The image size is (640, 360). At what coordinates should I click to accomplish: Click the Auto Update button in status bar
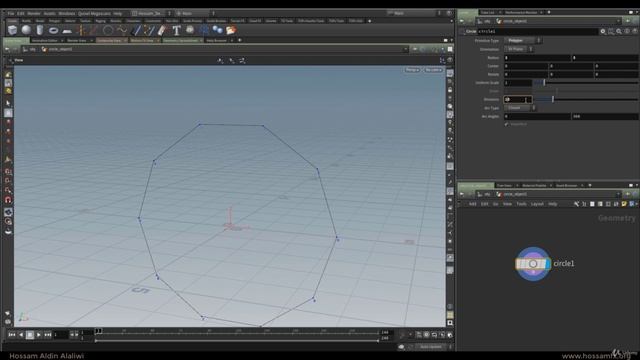pos(431,347)
